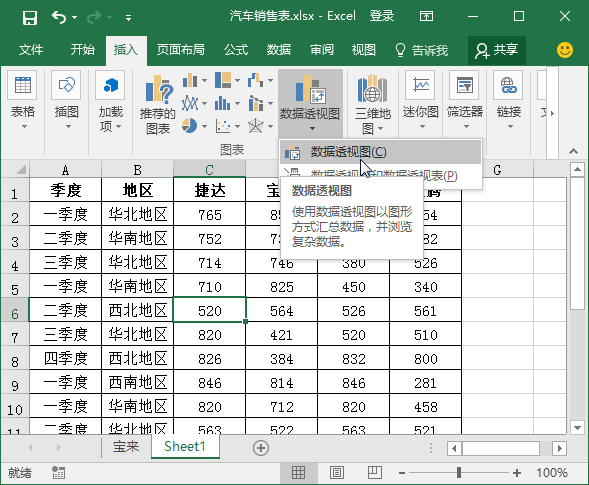Add a new sheet with plus button
The height and width of the screenshot is (485, 589).
pos(261,448)
